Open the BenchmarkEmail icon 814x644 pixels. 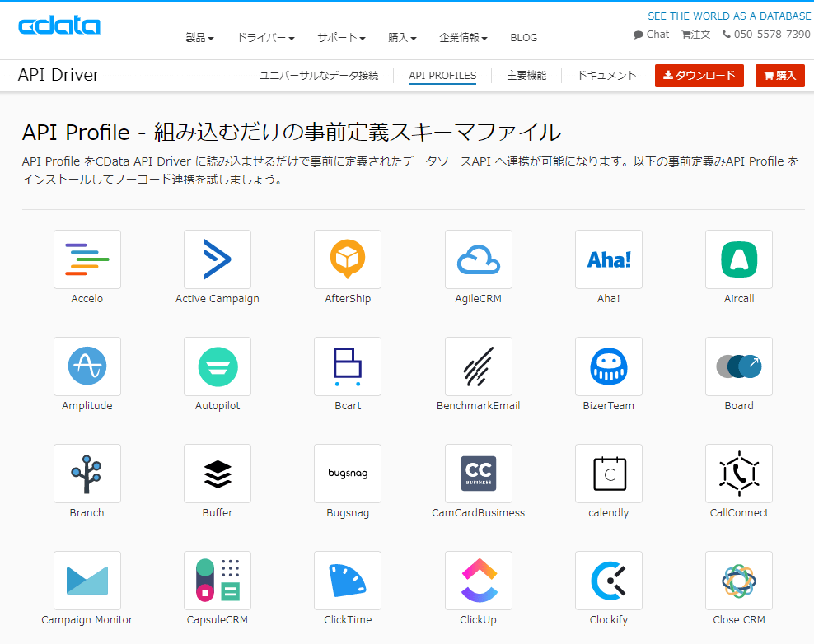(x=479, y=366)
